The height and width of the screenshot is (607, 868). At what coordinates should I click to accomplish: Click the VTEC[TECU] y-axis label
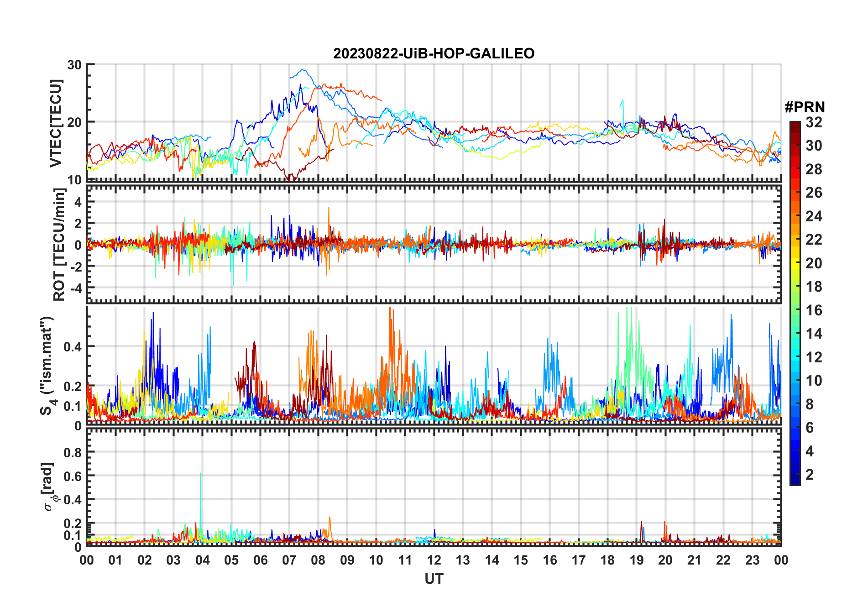56,123
